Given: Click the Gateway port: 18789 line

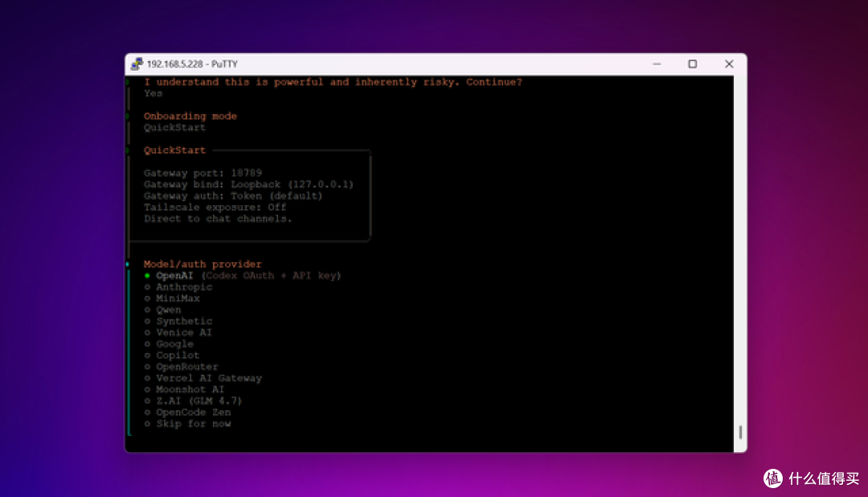Looking at the screenshot, I should tap(203, 173).
